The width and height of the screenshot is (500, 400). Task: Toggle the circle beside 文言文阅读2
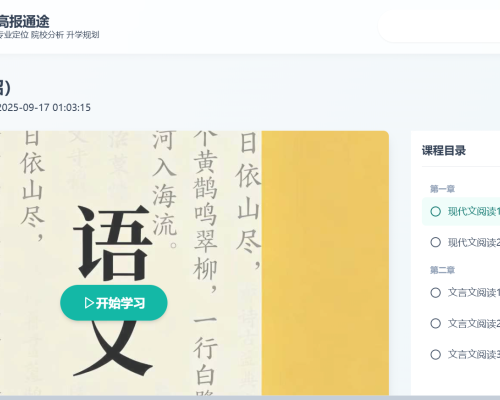[x=435, y=323]
